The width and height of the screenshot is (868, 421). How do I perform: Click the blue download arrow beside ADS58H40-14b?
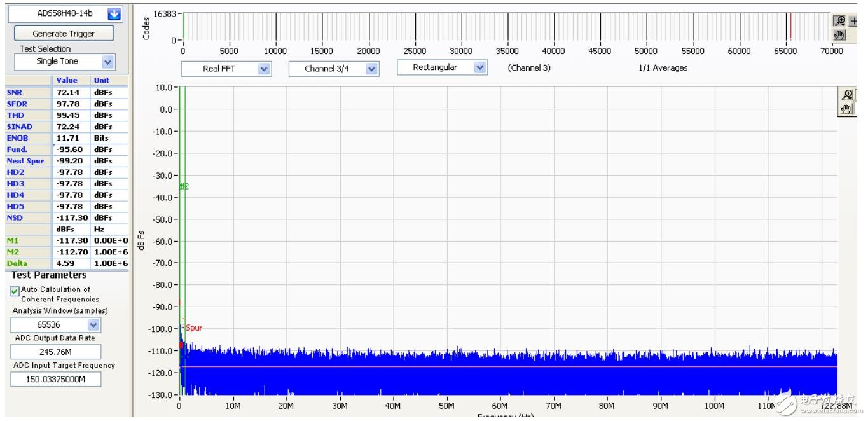[x=114, y=14]
